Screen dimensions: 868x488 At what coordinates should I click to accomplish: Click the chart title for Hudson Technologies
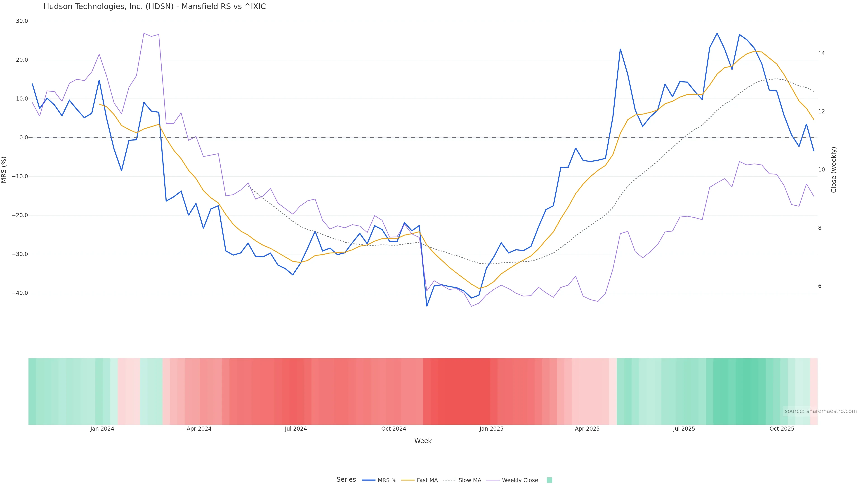(154, 6)
